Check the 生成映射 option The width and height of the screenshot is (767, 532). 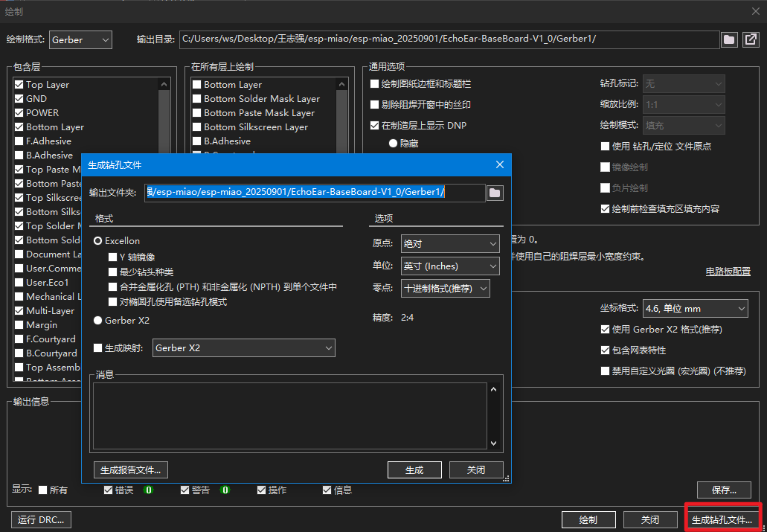[x=98, y=348]
